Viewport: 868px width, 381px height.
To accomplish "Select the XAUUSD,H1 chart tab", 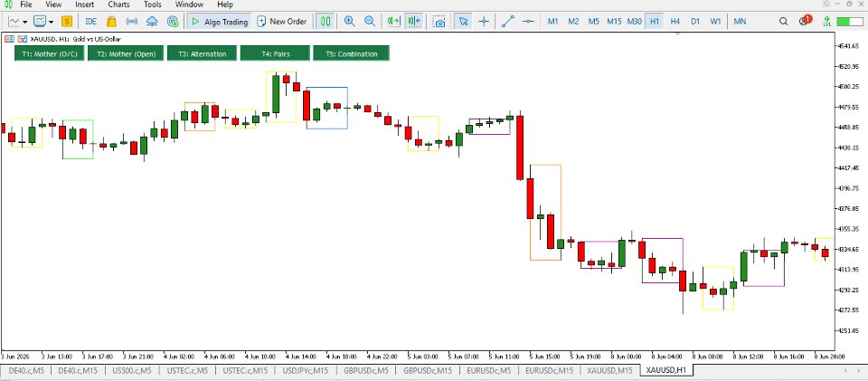I will point(666,370).
